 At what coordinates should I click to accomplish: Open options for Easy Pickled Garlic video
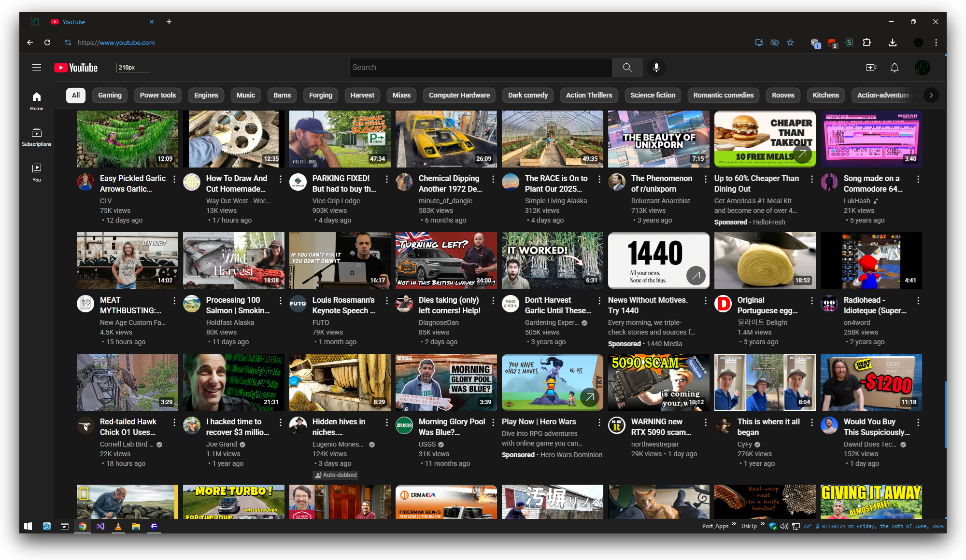tap(174, 179)
